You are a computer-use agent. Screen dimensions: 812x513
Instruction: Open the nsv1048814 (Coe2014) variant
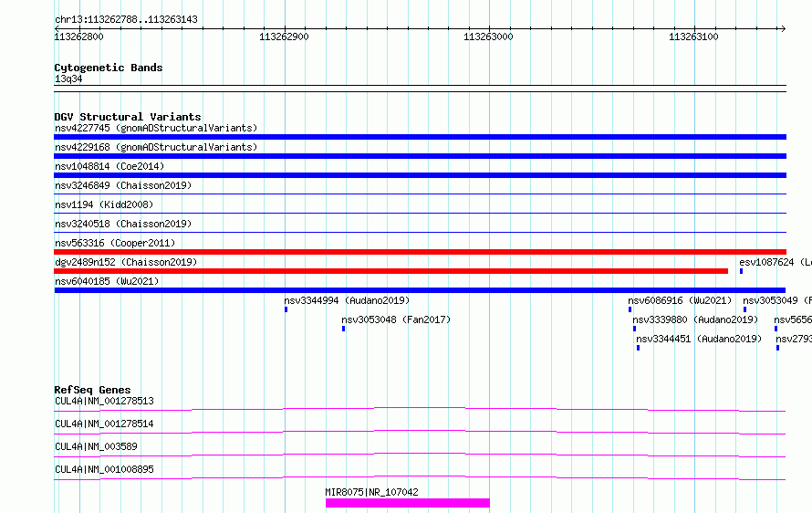click(109, 166)
